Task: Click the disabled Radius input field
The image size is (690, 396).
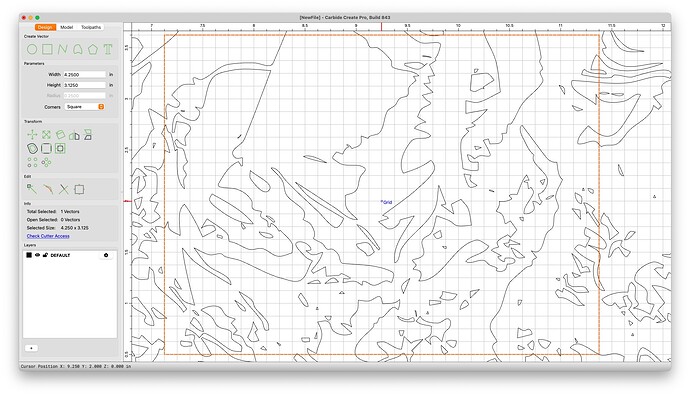Action: [84, 95]
